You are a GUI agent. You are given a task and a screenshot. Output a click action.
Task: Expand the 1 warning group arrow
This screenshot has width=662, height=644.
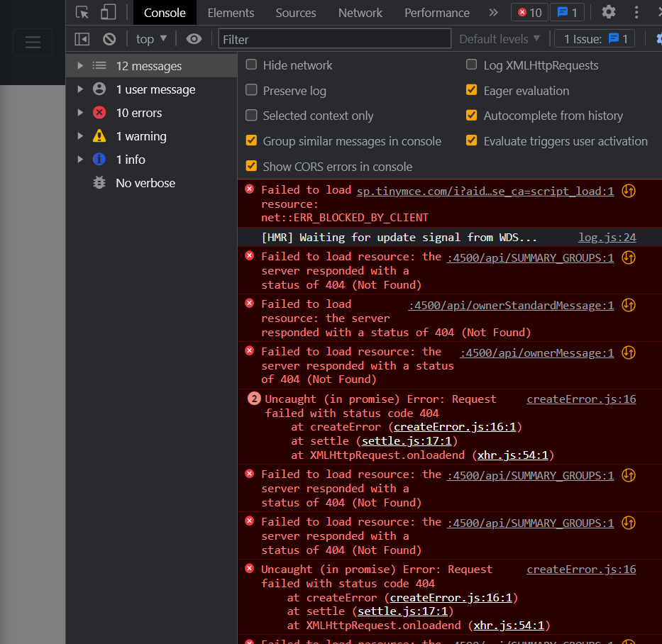(79, 136)
